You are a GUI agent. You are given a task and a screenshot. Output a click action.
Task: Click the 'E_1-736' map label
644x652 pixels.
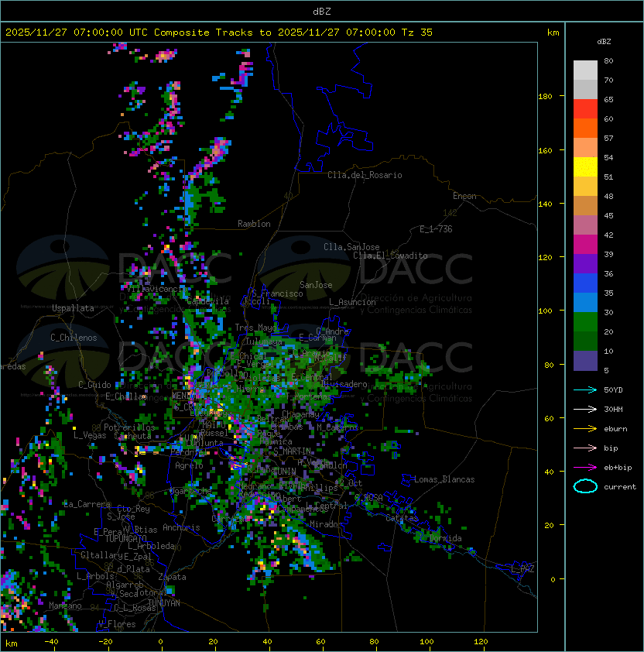pyautogui.click(x=436, y=229)
